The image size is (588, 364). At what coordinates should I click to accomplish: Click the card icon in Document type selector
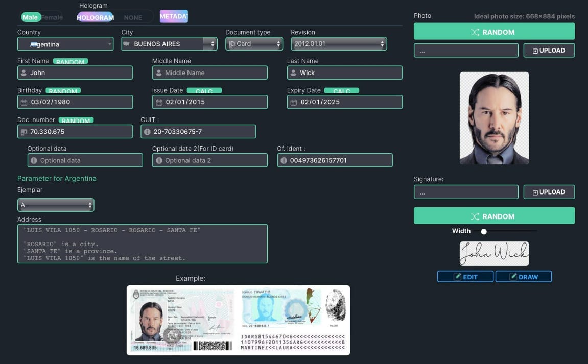pyautogui.click(x=232, y=44)
